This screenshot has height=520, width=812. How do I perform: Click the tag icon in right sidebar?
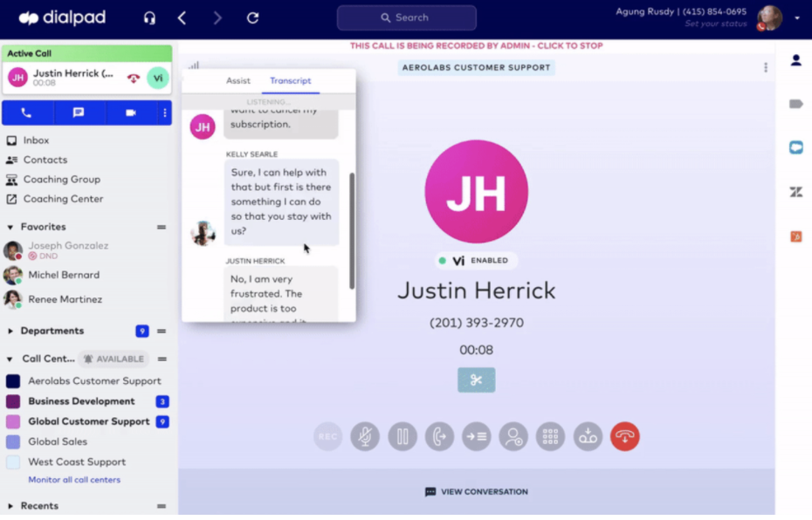pyautogui.click(x=796, y=105)
